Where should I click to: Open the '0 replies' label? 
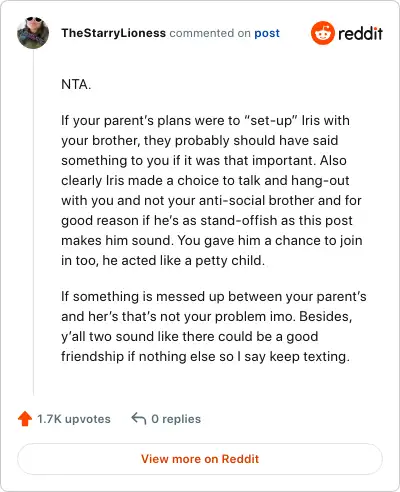[176, 419]
